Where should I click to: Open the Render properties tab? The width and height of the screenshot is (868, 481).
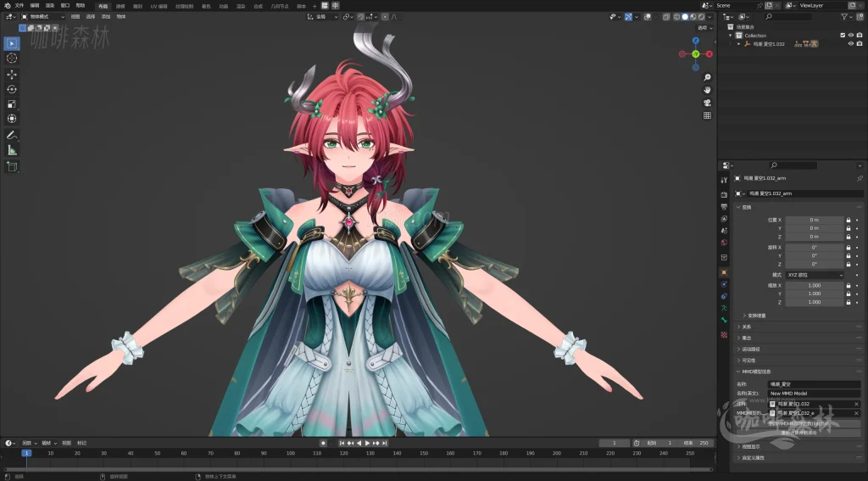(724, 194)
